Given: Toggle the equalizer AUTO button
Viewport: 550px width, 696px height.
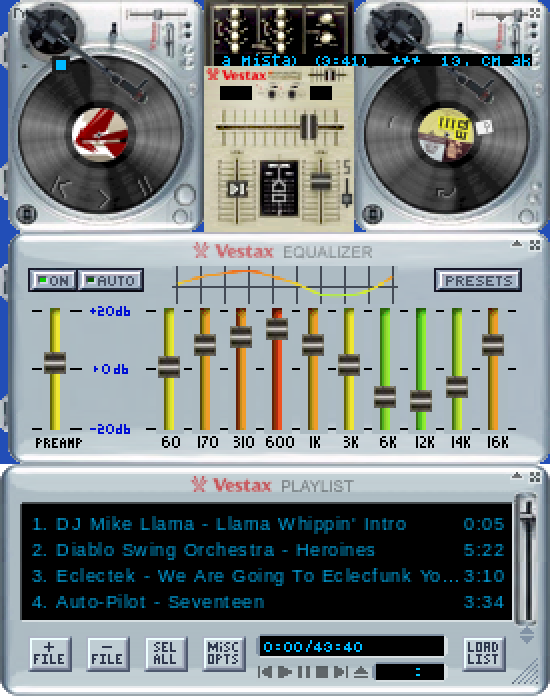Looking at the screenshot, I should [x=111, y=281].
